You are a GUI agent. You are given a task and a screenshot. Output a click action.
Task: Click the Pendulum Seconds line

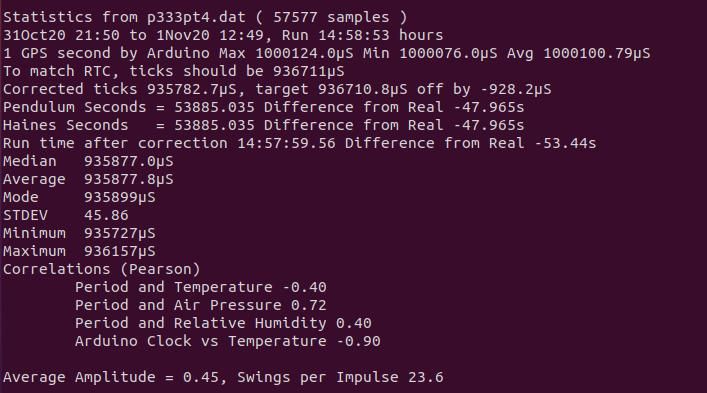[264, 107]
